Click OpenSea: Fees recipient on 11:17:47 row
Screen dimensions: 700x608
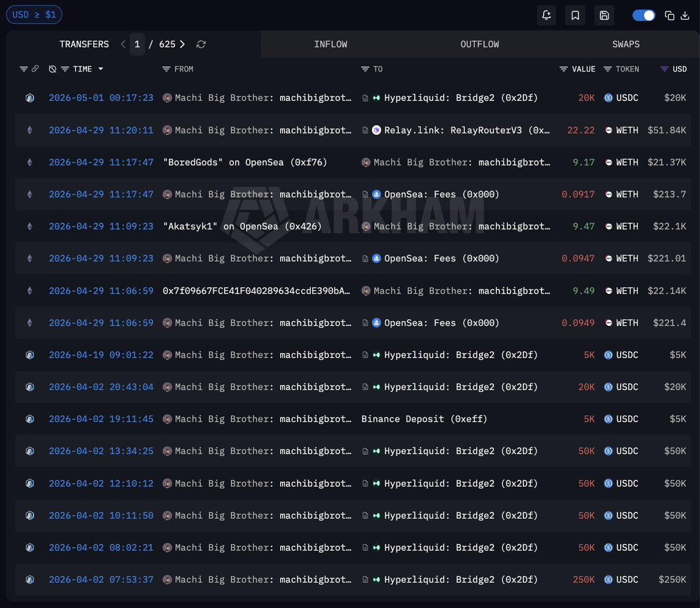tap(442, 194)
